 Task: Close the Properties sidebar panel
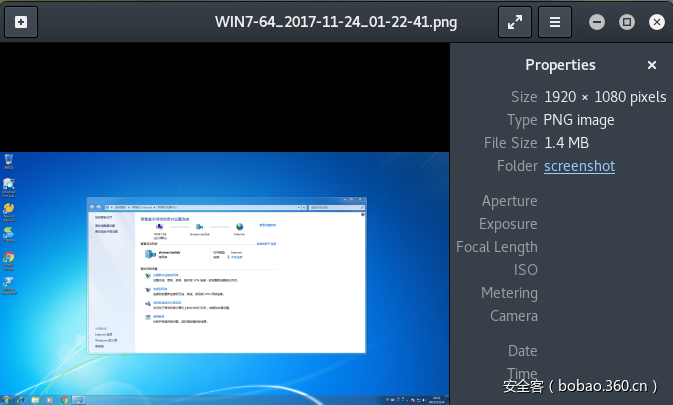click(x=652, y=65)
